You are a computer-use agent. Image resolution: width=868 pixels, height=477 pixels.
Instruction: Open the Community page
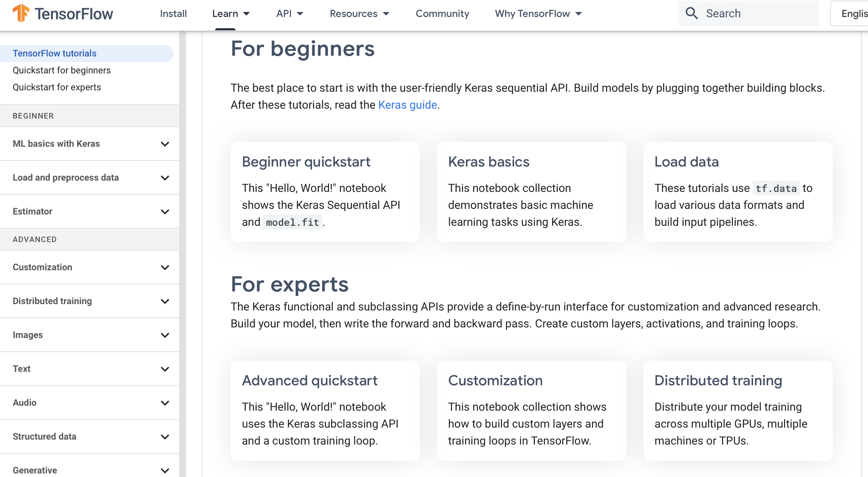(442, 13)
